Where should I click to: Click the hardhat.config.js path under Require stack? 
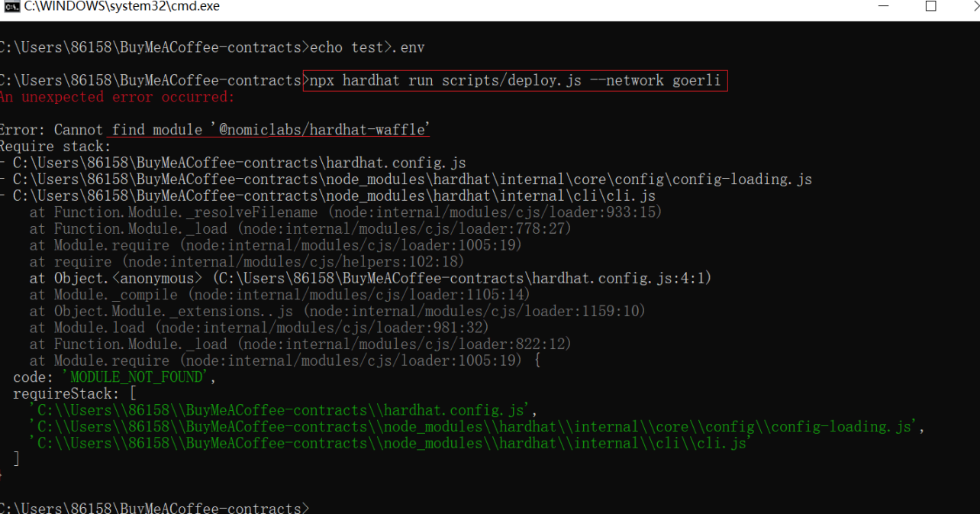(x=239, y=163)
